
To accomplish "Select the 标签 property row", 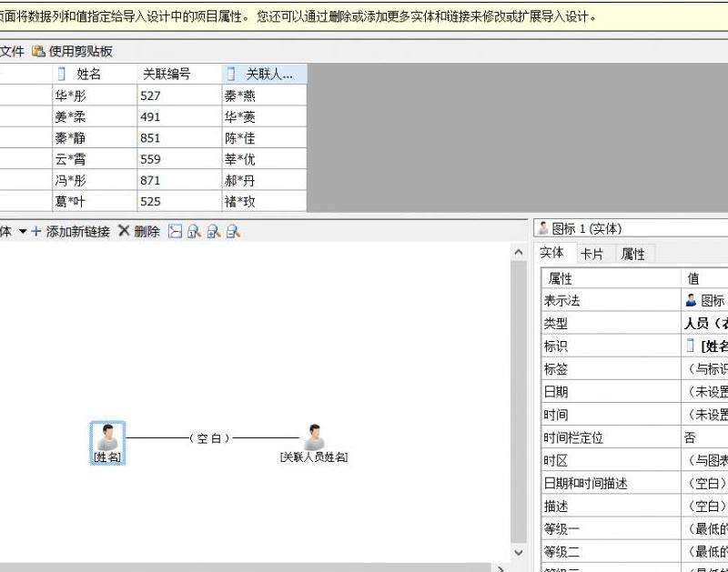I will pyautogui.click(x=634, y=369).
